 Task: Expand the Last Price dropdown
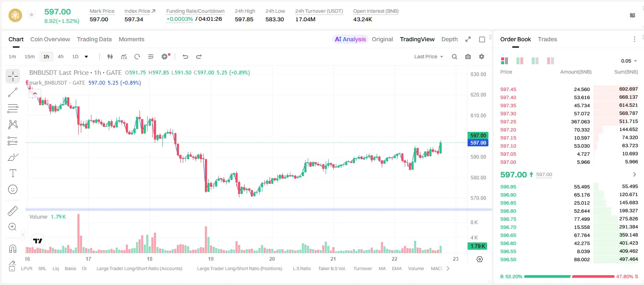click(428, 57)
